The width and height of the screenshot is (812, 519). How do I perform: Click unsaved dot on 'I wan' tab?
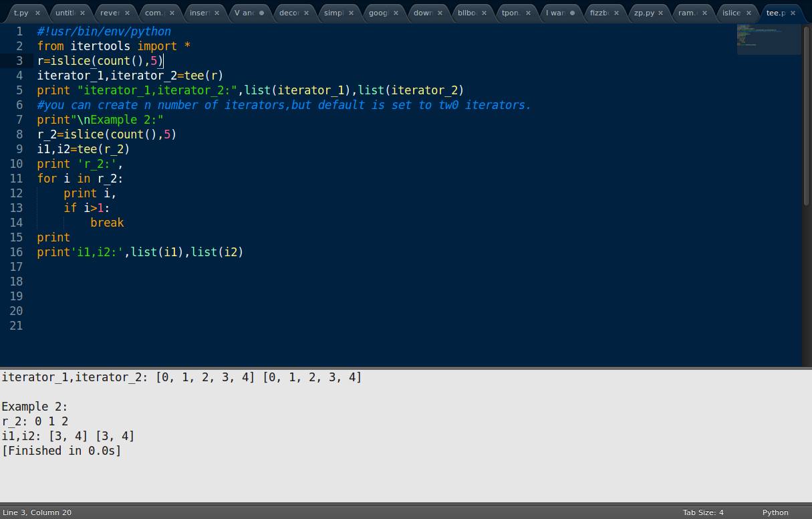(572, 13)
